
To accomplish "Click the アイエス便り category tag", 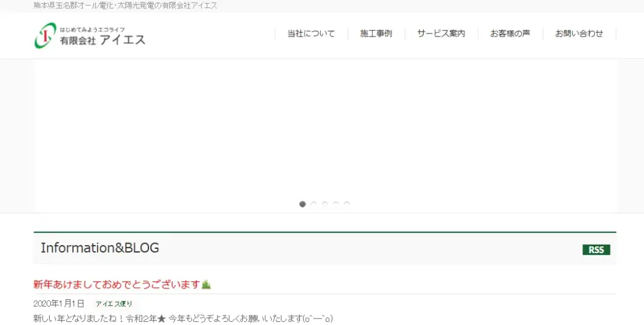I will 114,304.
